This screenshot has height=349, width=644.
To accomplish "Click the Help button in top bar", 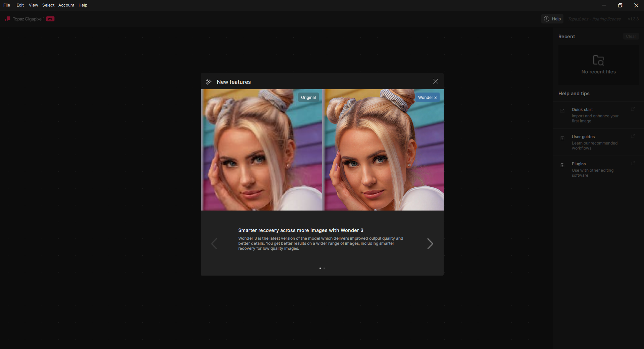I will (x=552, y=19).
